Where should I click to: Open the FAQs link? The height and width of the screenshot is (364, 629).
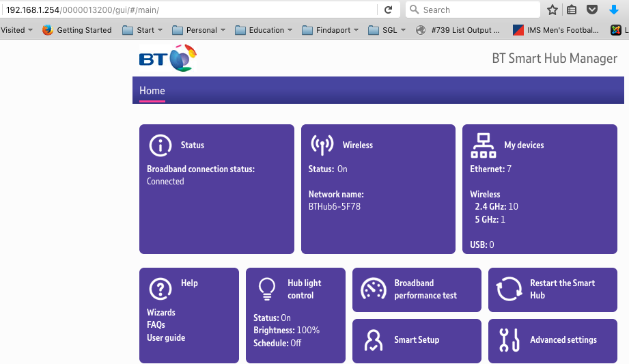click(x=156, y=324)
